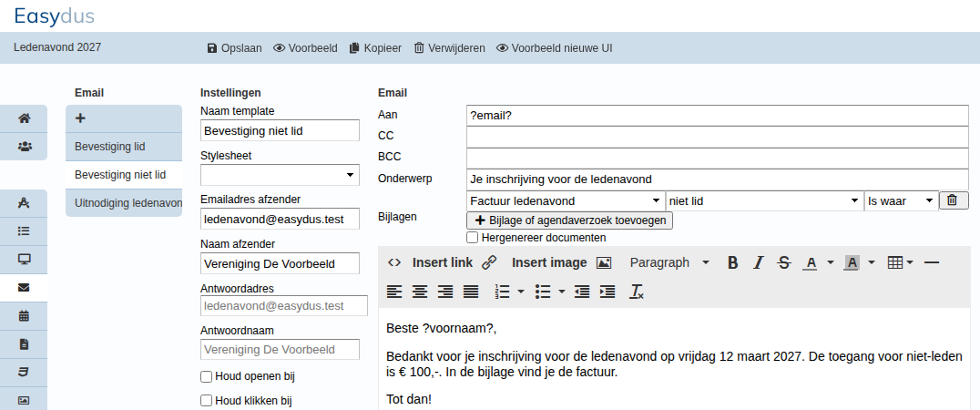
Task: Open the home icon in sidebar
Action: (24, 118)
